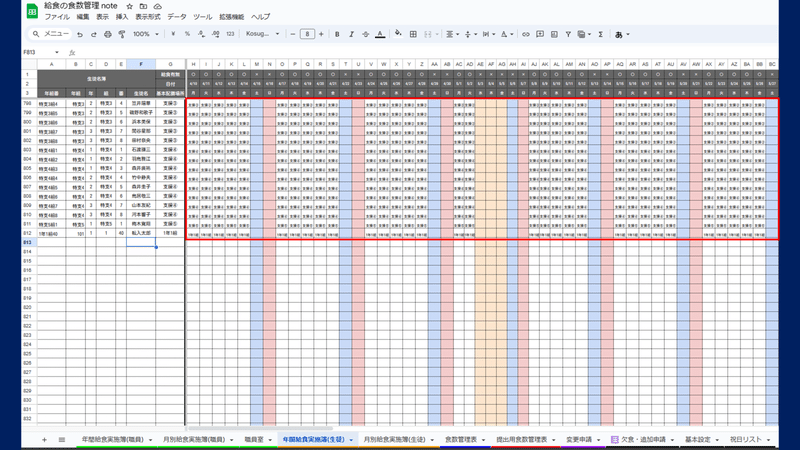Viewport: 800px width, 450px height.
Task: Select the Paint format roller tool
Action: coord(122,34)
